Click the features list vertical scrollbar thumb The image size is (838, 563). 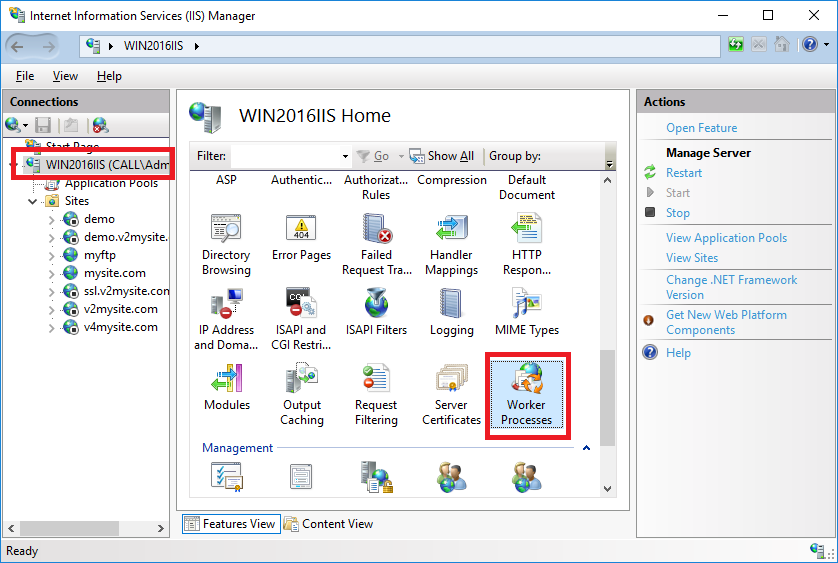point(607,398)
